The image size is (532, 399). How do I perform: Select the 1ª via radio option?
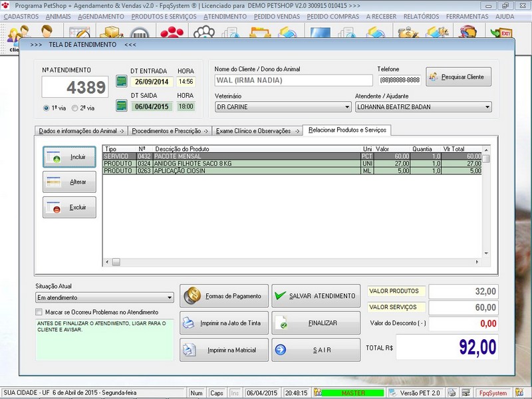click(x=46, y=108)
